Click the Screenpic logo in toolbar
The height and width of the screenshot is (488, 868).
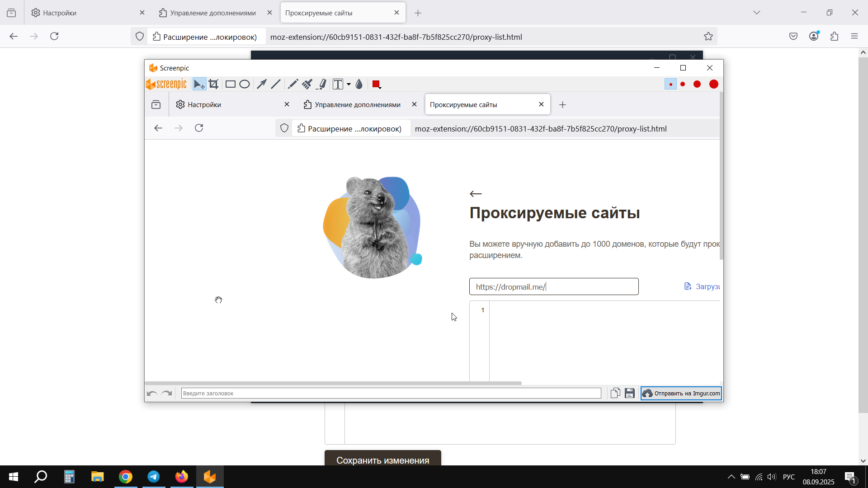[166, 84]
